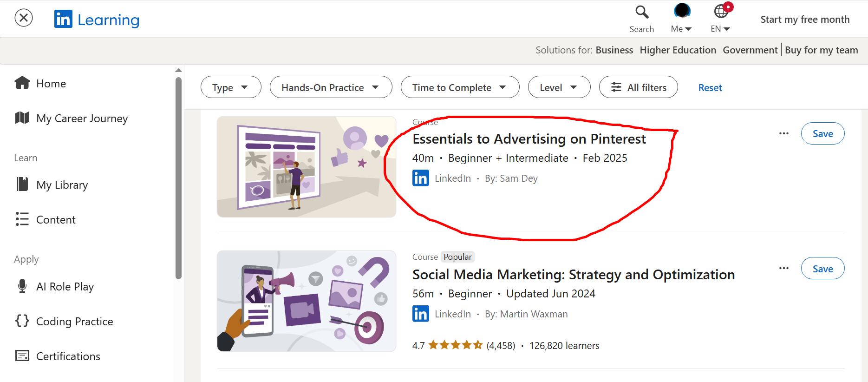Viewport: 868px width, 382px height.
Task: Save the Social Media Marketing course
Action: pos(822,269)
